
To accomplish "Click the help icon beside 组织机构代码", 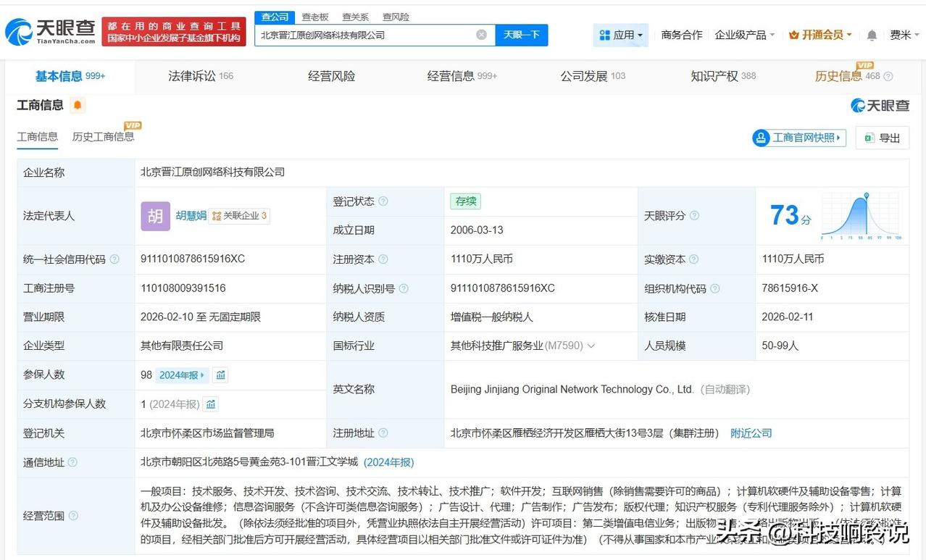I will point(715,288).
